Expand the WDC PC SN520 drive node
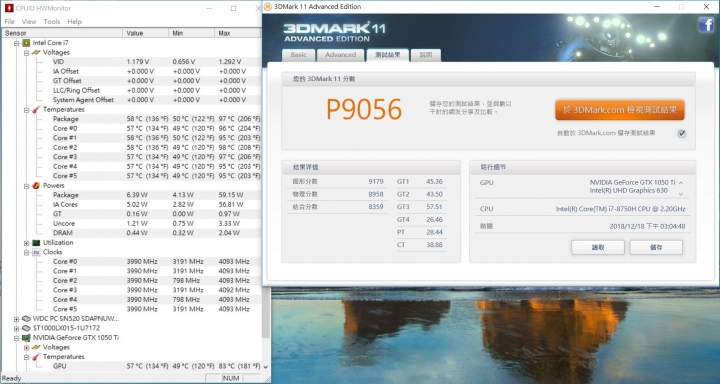The height and width of the screenshot is (384, 720). coord(17,318)
